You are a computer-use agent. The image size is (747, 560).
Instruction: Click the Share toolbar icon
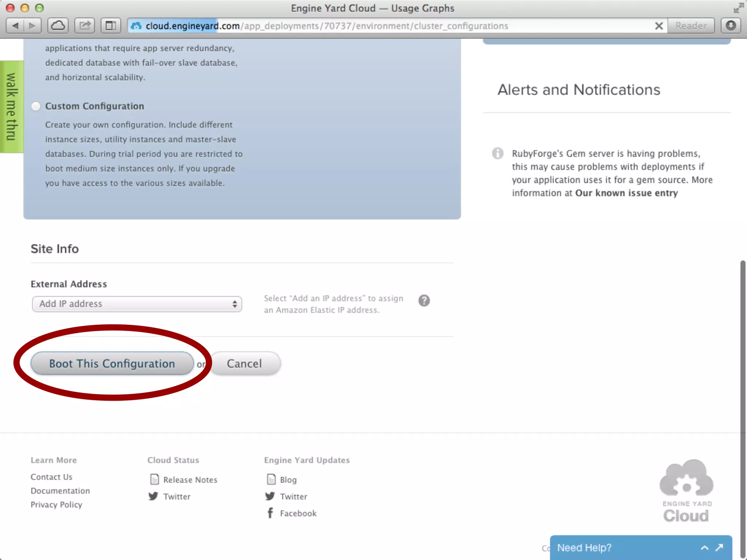tap(85, 26)
